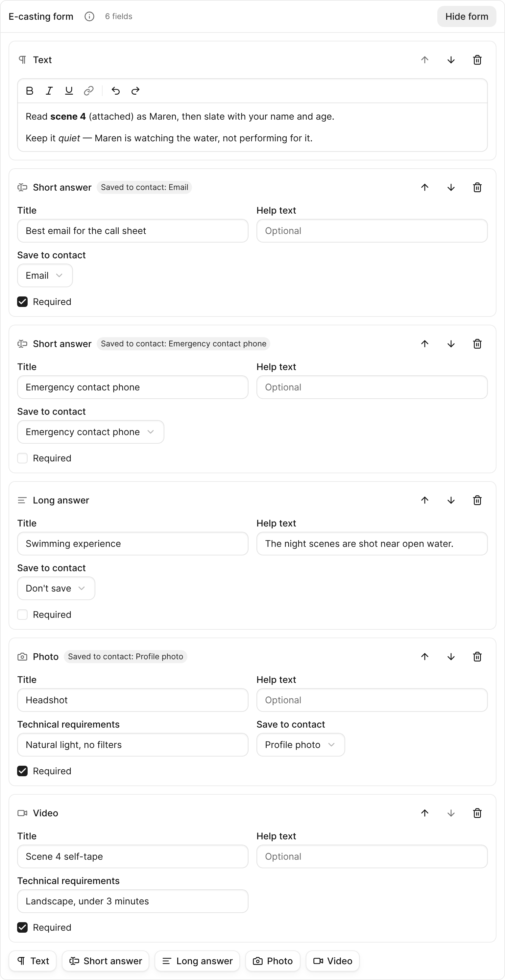The height and width of the screenshot is (980, 505).
Task: Uncheck Required for the Email field
Action: [x=22, y=302]
